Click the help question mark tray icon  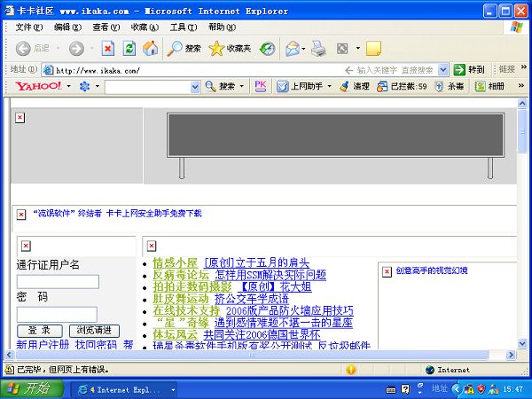coord(405,389)
